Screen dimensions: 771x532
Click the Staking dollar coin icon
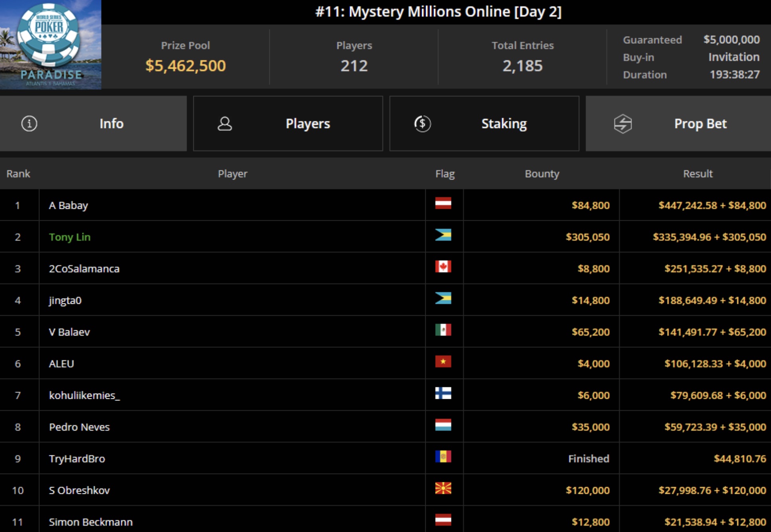422,124
